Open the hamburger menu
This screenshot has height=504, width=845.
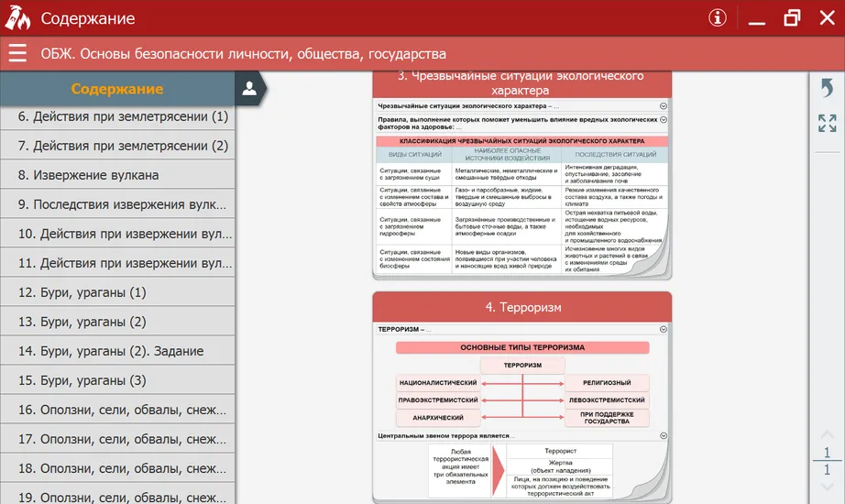point(17,53)
